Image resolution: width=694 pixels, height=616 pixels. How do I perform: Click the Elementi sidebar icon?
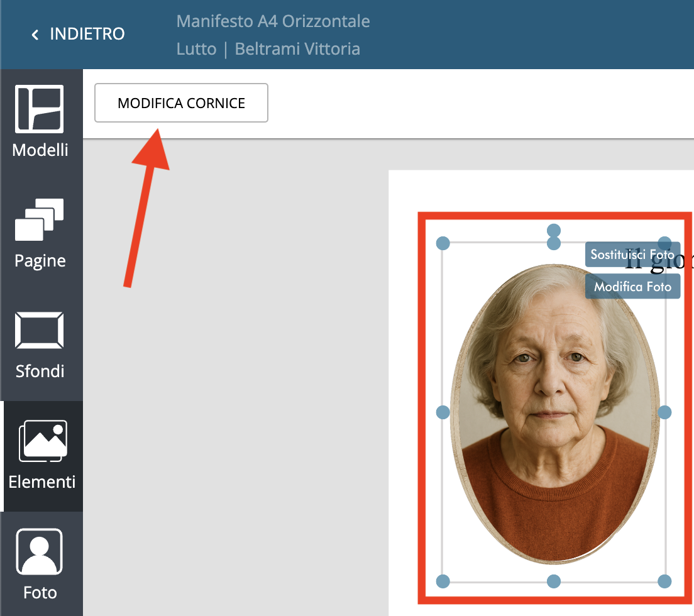click(x=41, y=455)
